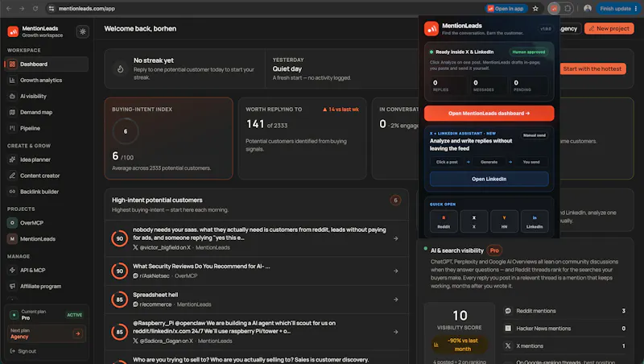Open the Spreadsheet hell lead arrow

click(x=395, y=300)
